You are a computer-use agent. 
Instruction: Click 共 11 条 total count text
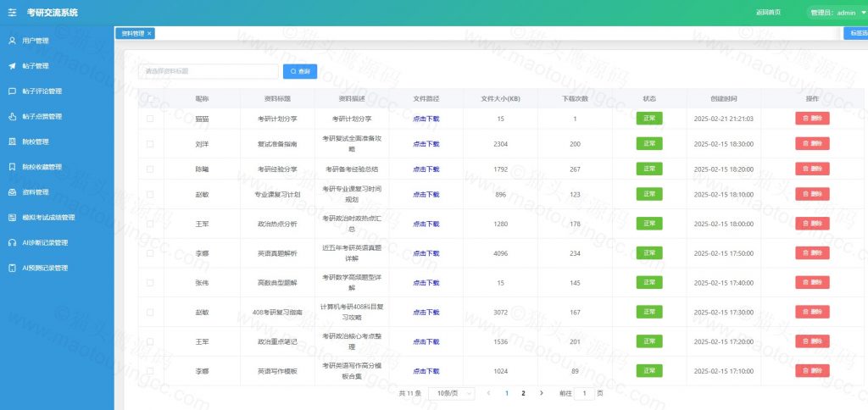(410, 393)
